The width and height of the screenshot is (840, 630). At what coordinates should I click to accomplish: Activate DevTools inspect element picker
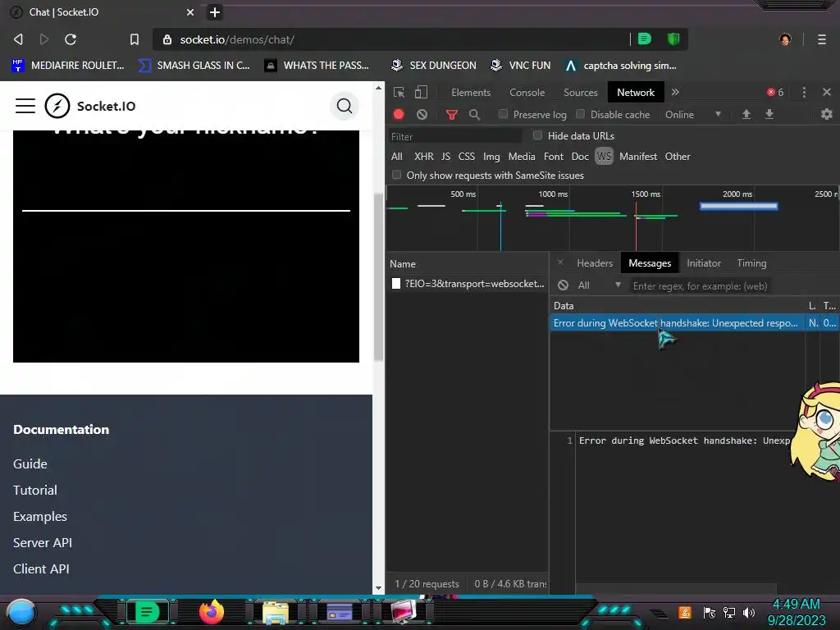(x=399, y=92)
